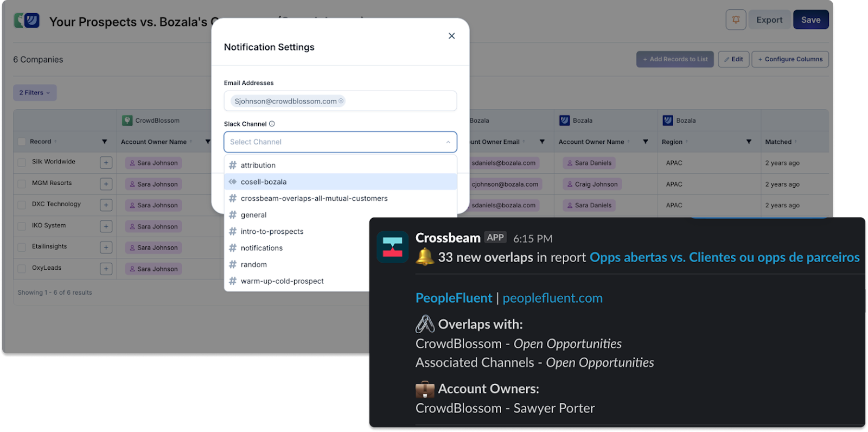Check the MGM Resorts row checkbox
This screenshot has width=868, height=432.
(22, 183)
